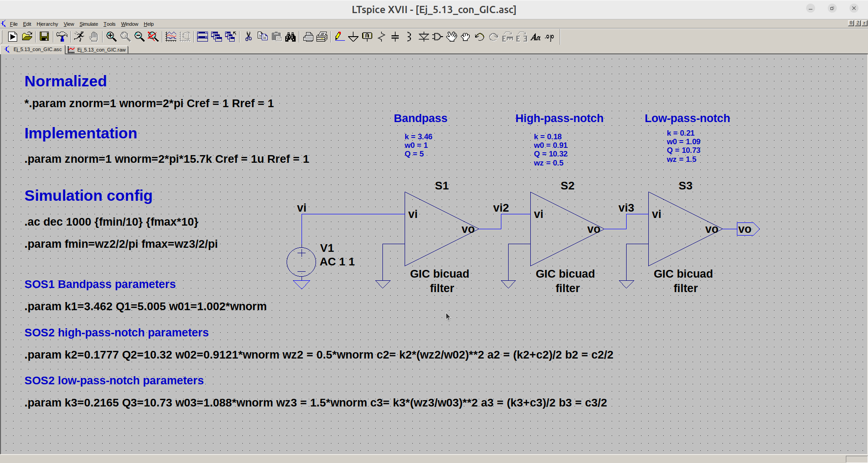The width and height of the screenshot is (868, 463).
Task: Zoom in with the magnifier plus icon
Action: click(111, 37)
